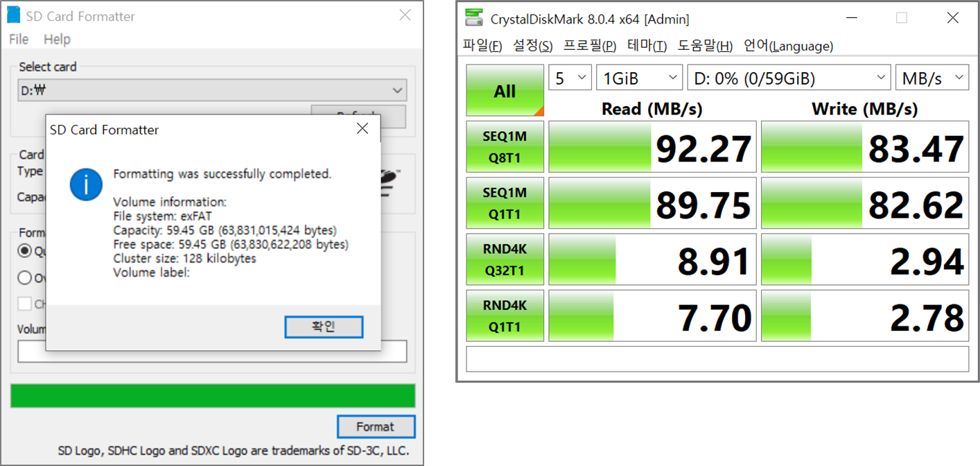
Task: Close the format completed dialog with X
Action: click(362, 128)
